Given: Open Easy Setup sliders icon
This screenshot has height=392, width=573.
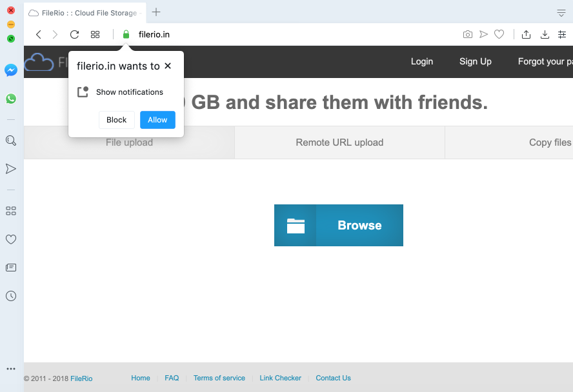Looking at the screenshot, I should pyautogui.click(x=561, y=34).
